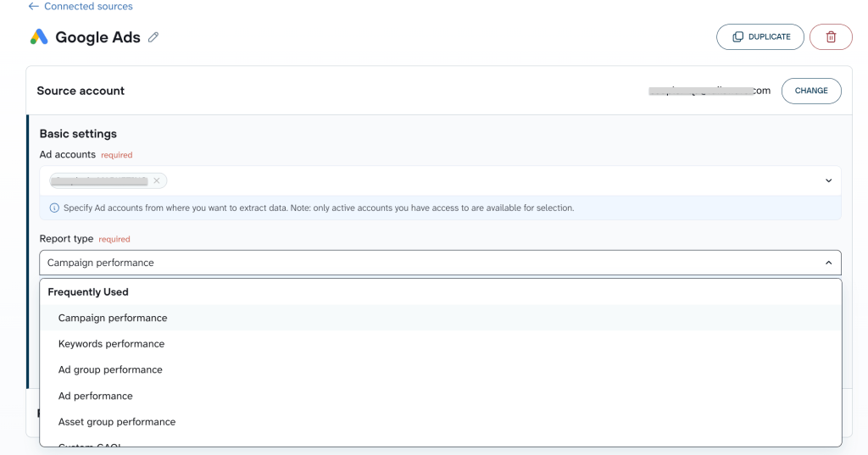Click the Ad accounts input field
This screenshot has height=455, width=868.
coord(440,180)
